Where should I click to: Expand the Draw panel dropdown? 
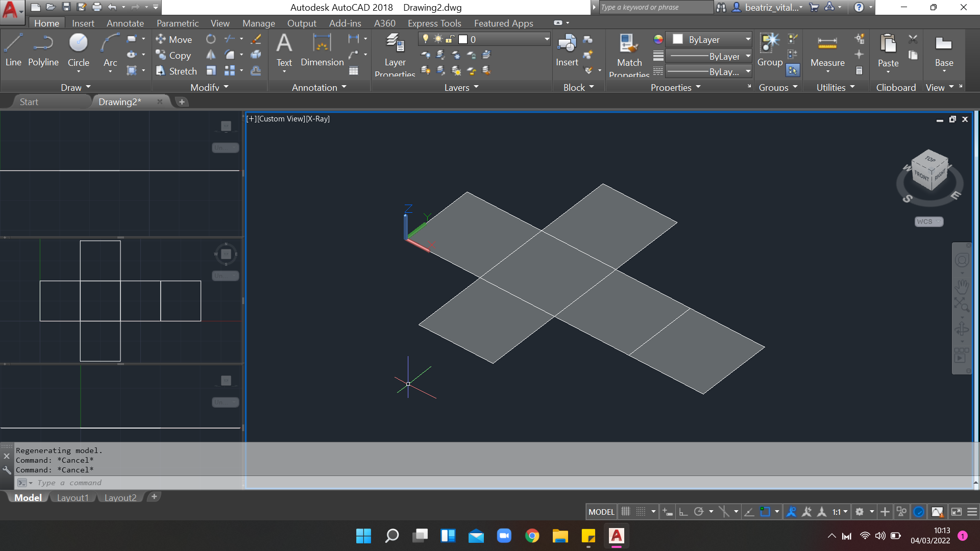coord(76,87)
